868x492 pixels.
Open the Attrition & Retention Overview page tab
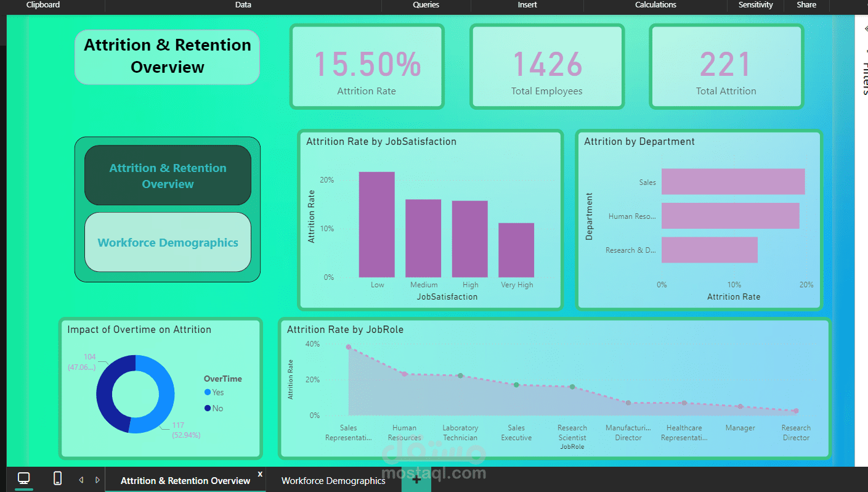click(x=185, y=480)
